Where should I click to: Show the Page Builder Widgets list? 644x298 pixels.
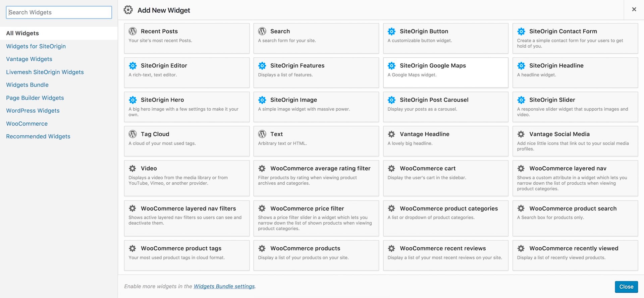tap(35, 98)
